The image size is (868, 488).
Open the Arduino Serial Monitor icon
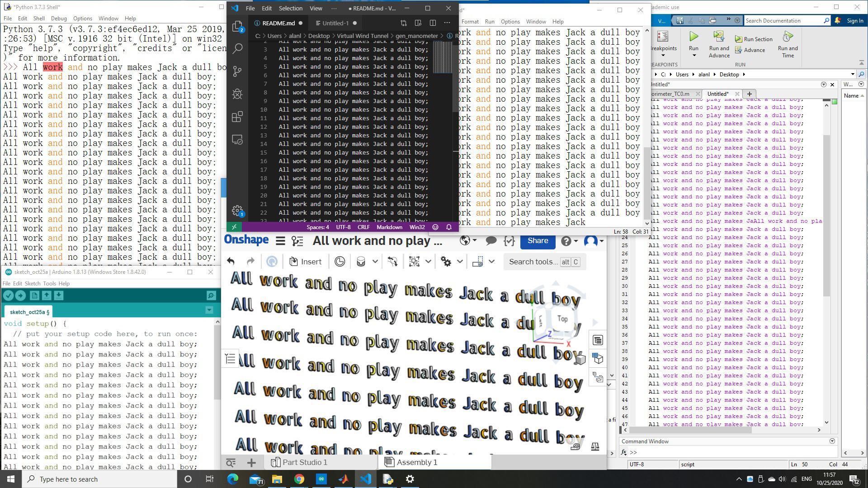(211, 296)
